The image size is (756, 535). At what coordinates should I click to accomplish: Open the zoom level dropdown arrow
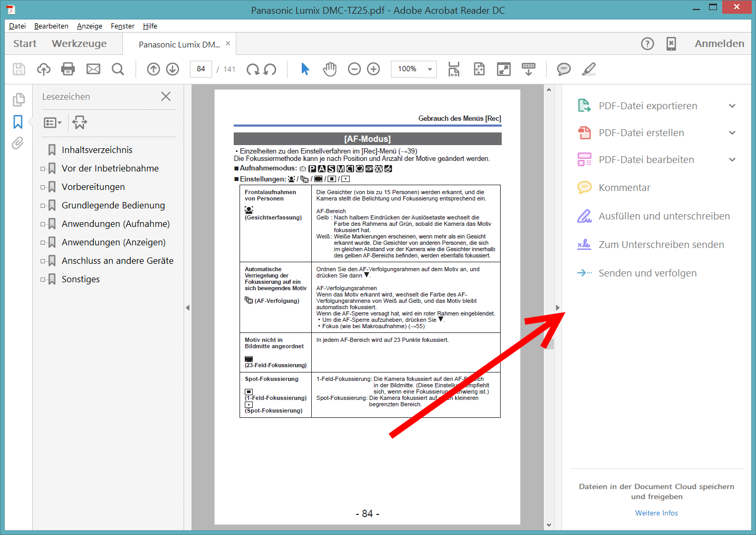click(x=430, y=69)
